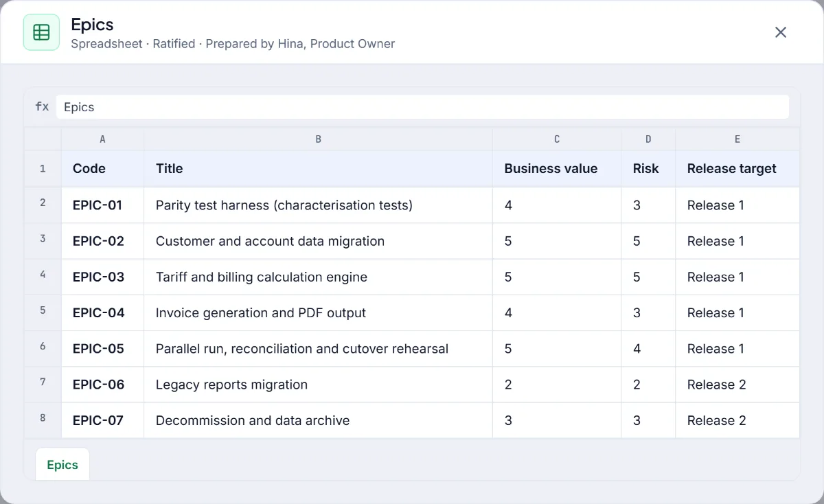Select EPIC-02 business value cell
Image resolution: width=824 pixels, height=504 pixels.
[x=557, y=240]
